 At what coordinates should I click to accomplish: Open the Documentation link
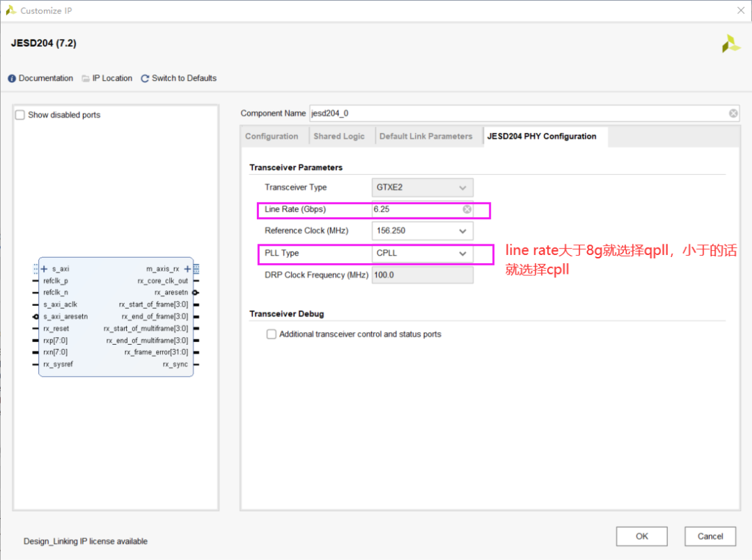[x=46, y=78]
